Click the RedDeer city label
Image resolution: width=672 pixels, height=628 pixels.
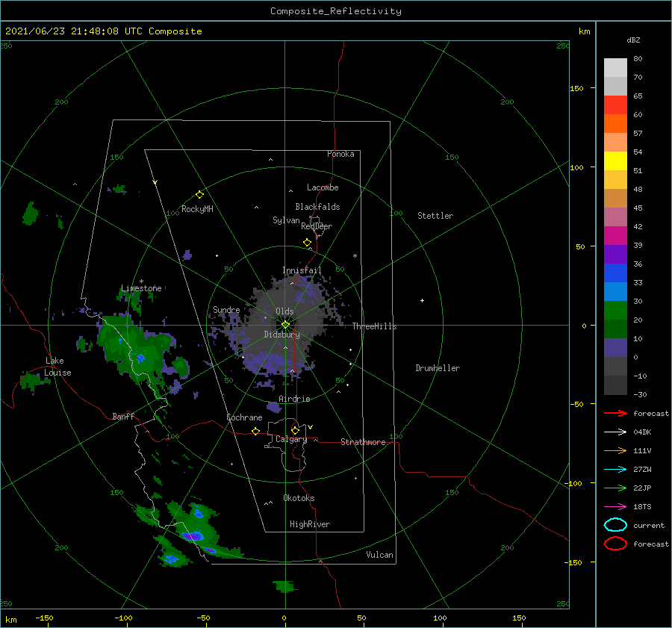(x=317, y=226)
